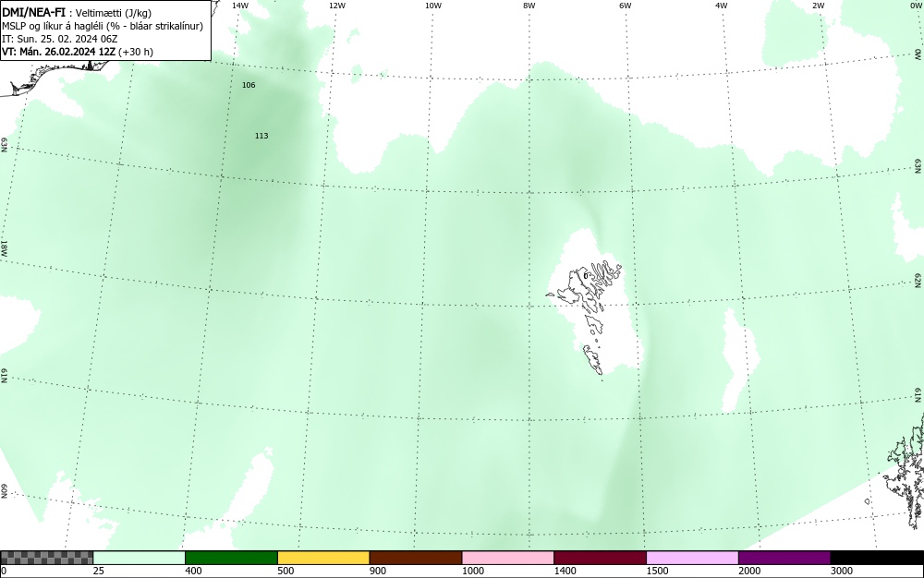
Task: Click the legend value 25
Action: point(99,571)
